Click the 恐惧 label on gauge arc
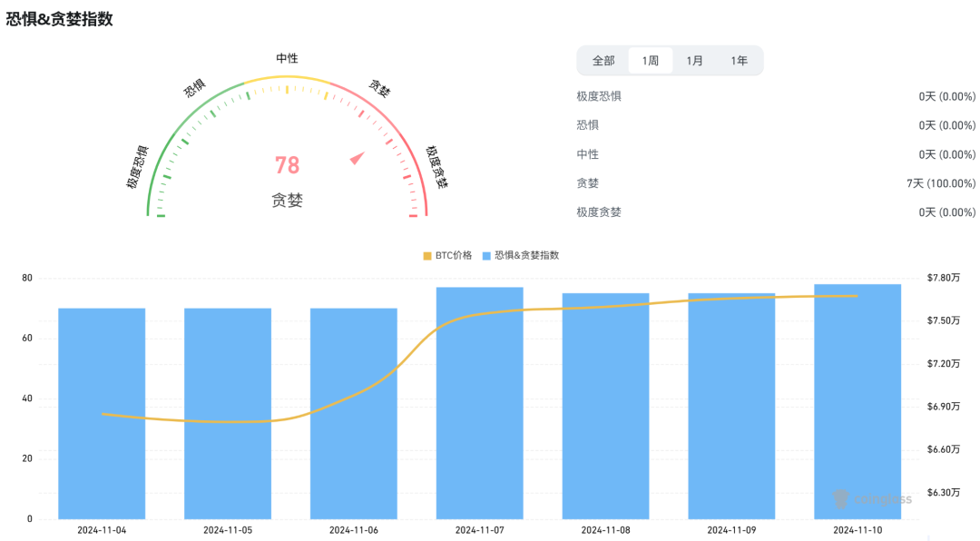 (x=194, y=88)
